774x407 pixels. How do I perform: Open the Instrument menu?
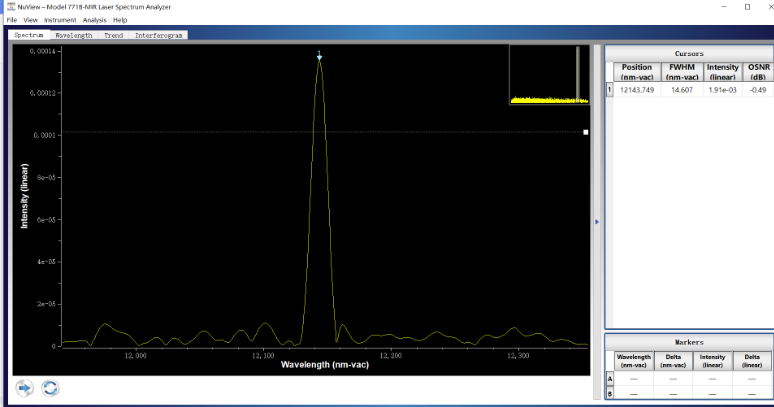60,20
